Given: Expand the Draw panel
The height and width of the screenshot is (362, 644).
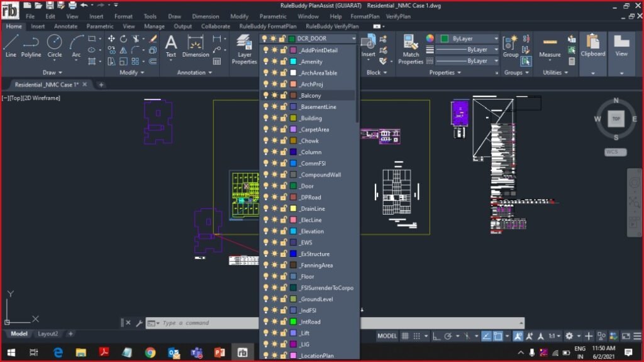Looking at the screenshot, I should (x=52, y=72).
